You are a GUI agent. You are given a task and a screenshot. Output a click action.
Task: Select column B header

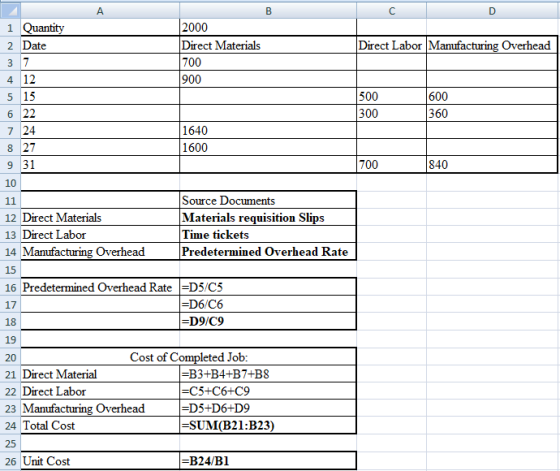[x=268, y=11]
